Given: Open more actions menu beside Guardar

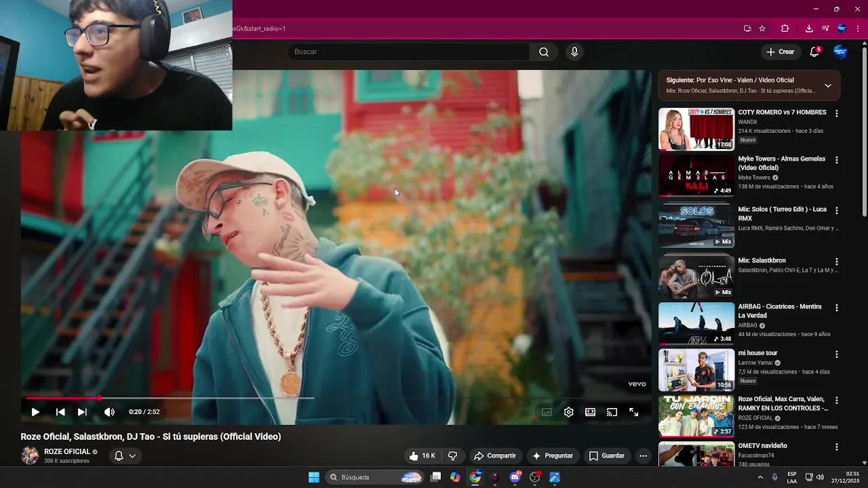Looking at the screenshot, I should pyautogui.click(x=643, y=456).
